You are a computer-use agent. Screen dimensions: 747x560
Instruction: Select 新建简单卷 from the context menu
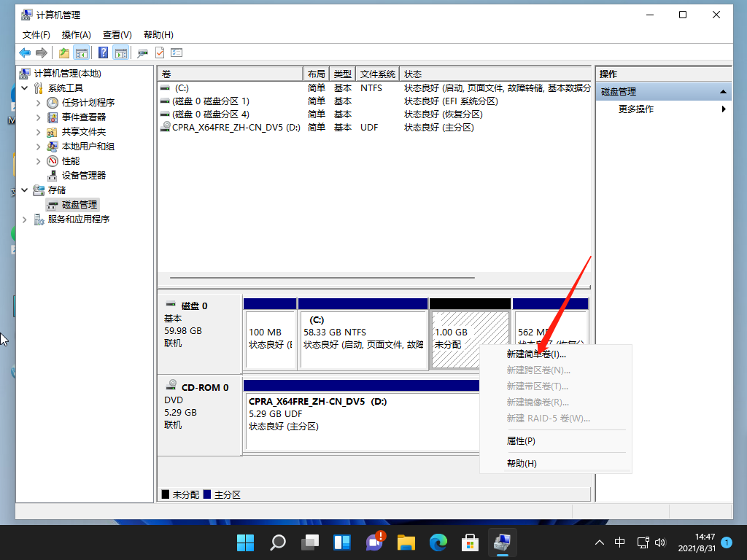(535, 354)
